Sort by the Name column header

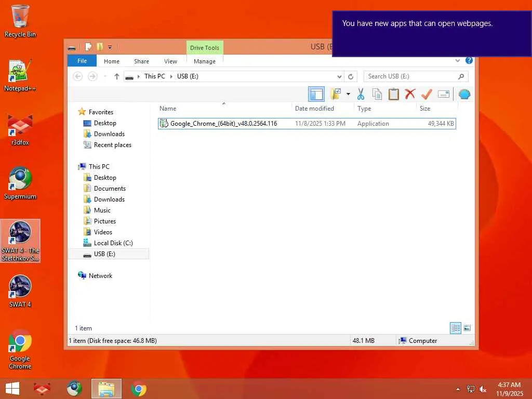click(x=223, y=108)
